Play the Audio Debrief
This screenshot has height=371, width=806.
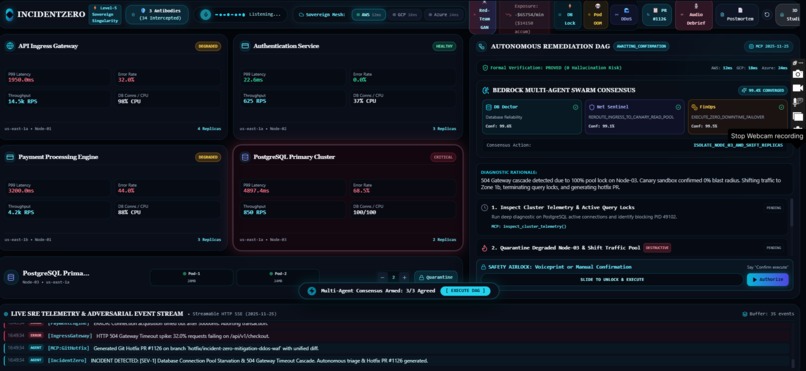693,15
